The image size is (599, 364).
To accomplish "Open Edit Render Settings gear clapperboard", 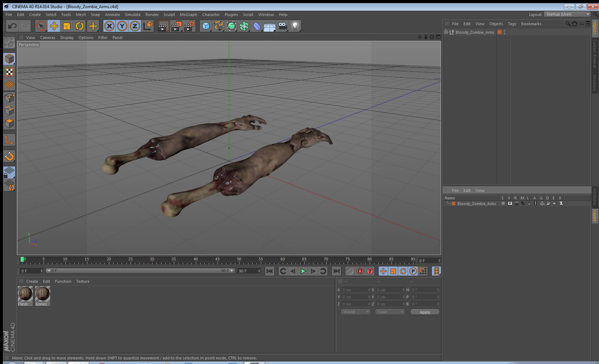I will 189,26.
